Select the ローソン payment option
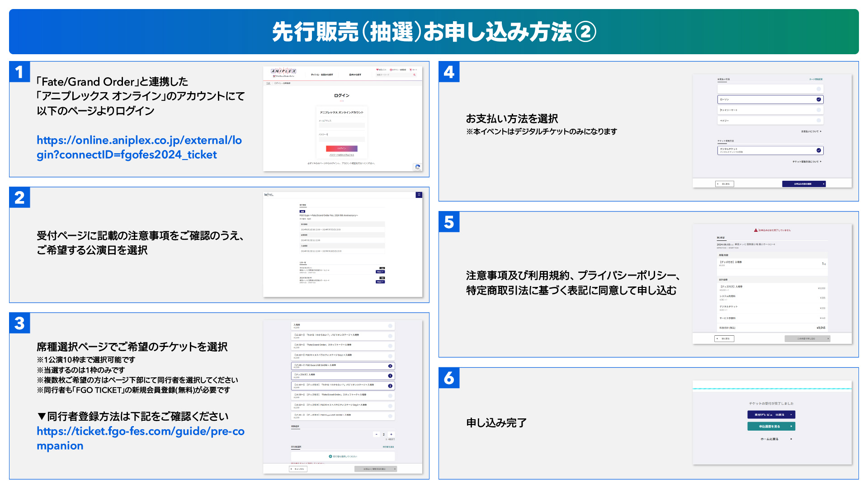868x488 pixels. point(770,99)
